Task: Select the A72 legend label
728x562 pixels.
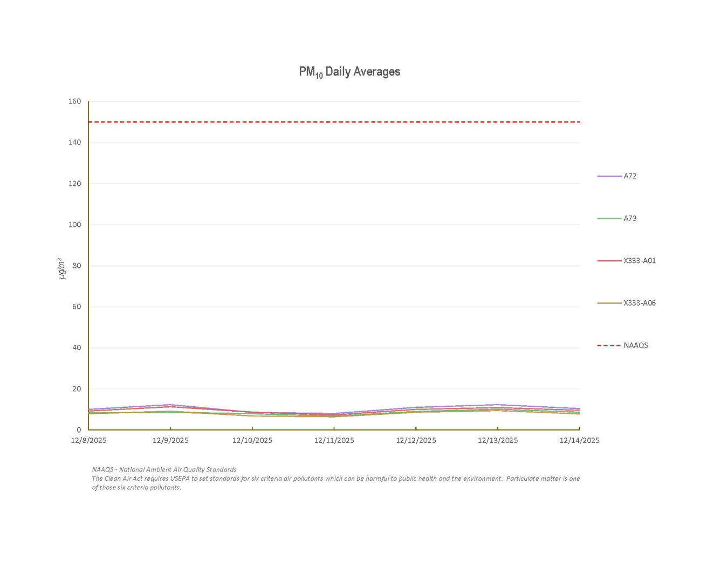Action: pos(630,176)
